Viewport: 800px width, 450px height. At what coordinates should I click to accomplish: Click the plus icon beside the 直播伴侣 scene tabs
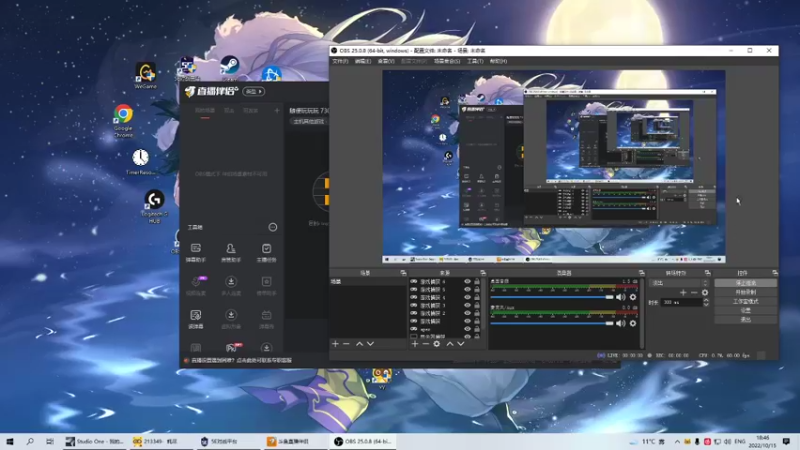(277, 110)
